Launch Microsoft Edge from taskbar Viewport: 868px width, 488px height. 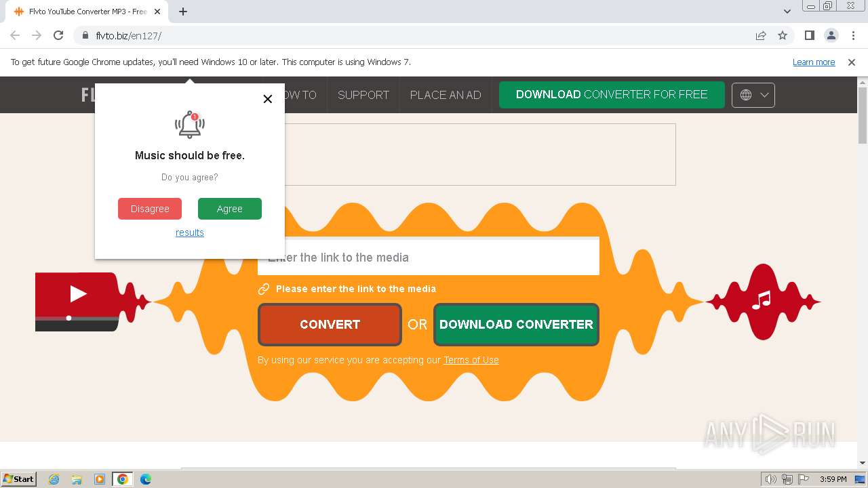[x=145, y=479]
